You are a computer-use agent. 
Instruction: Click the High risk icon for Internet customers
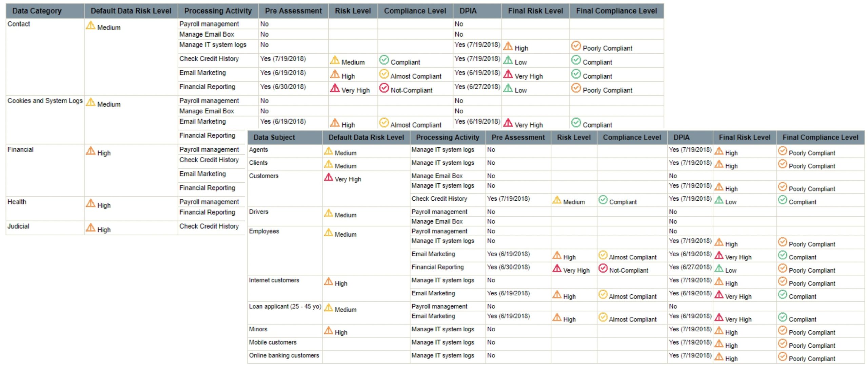coord(328,281)
